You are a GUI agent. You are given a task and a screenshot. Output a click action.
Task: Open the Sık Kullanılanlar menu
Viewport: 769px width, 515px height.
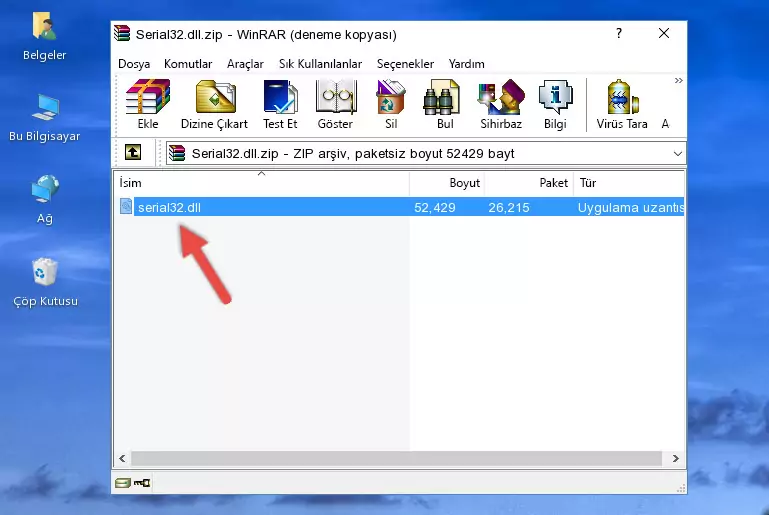(x=320, y=64)
